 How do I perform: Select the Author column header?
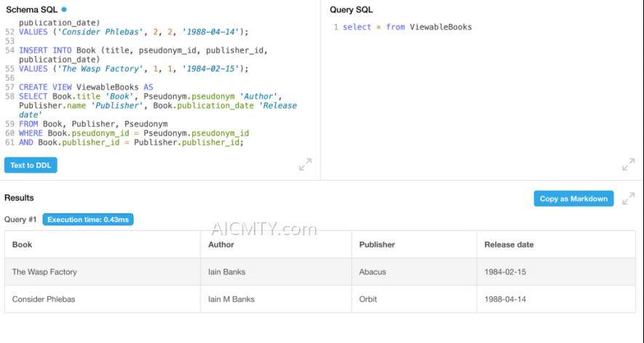click(x=221, y=245)
